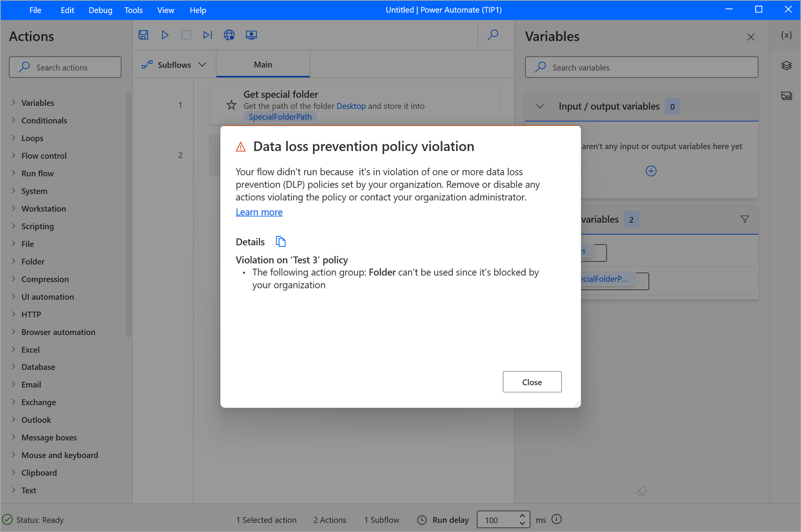Click the Search variables field
801x532 pixels.
[x=641, y=67]
